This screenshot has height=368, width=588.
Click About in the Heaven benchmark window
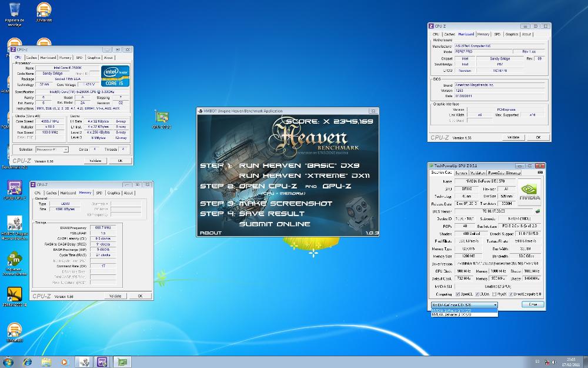pyautogui.click(x=211, y=233)
